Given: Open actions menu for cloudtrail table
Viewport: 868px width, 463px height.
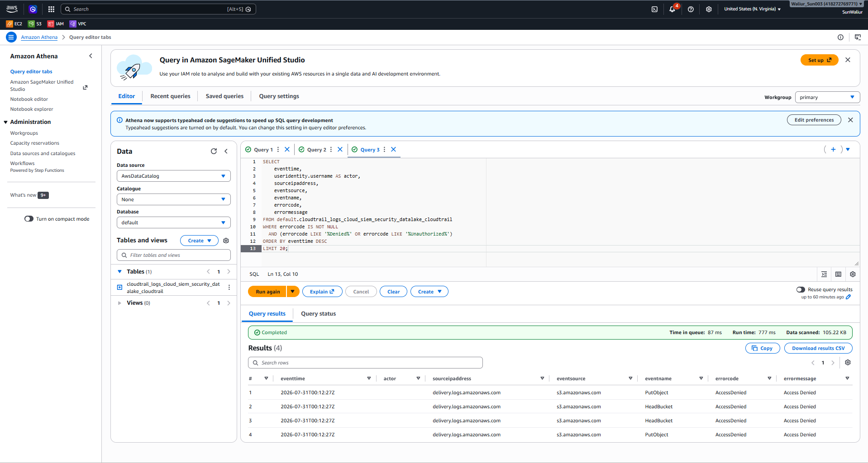Looking at the screenshot, I should coord(229,288).
